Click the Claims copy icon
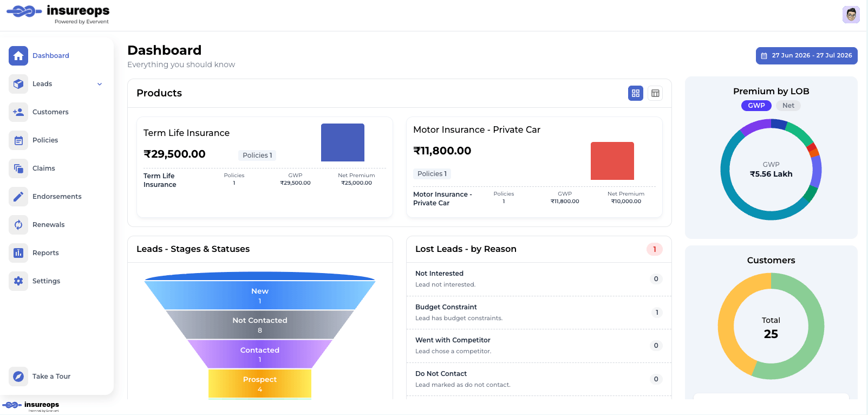868x415 pixels. pyautogui.click(x=18, y=168)
